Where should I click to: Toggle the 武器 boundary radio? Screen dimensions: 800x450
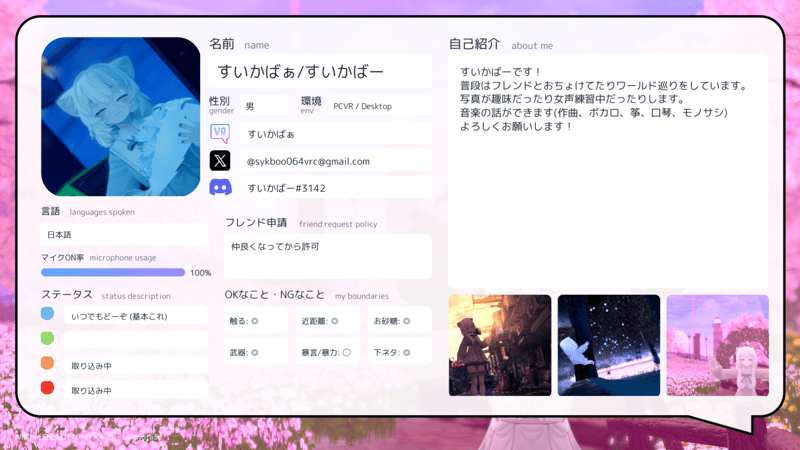(255, 353)
